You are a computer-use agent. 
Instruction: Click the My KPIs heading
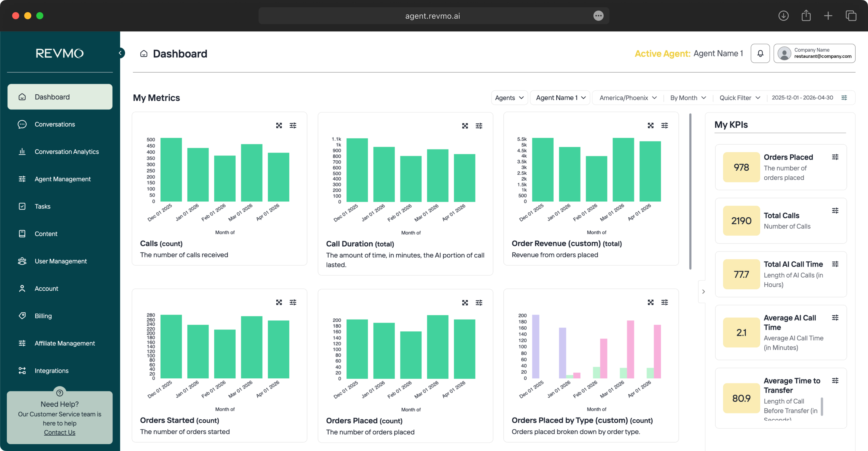(x=731, y=125)
